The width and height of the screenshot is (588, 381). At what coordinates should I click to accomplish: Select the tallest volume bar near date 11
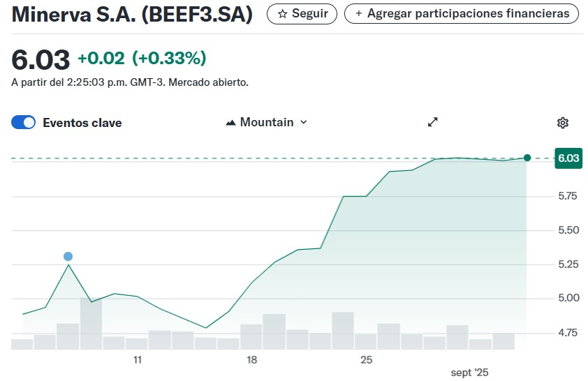click(x=91, y=323)
